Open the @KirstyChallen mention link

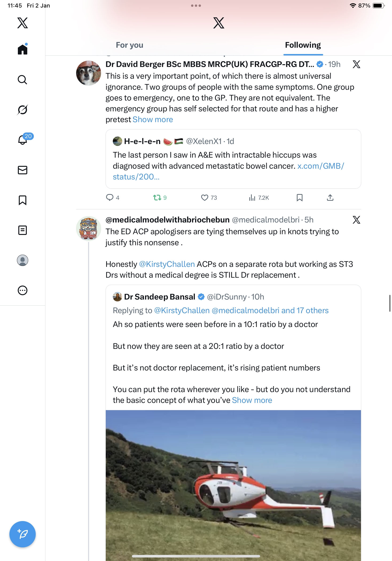click(x=167, y=264)
